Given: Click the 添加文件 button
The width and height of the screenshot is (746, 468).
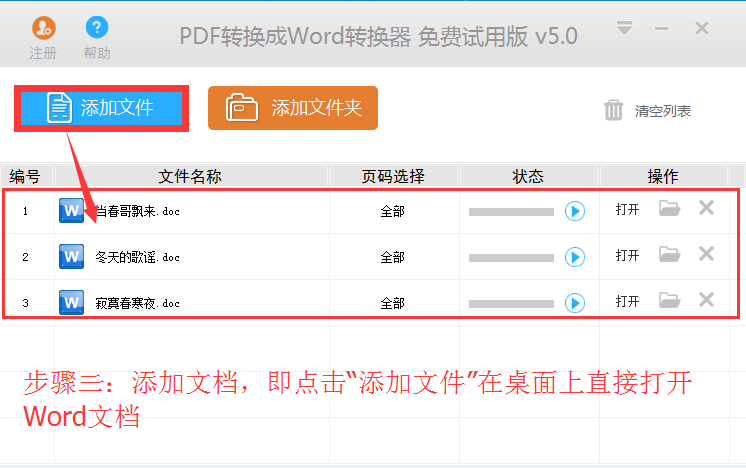Looking at the screenshot, I should click(101, 108).
